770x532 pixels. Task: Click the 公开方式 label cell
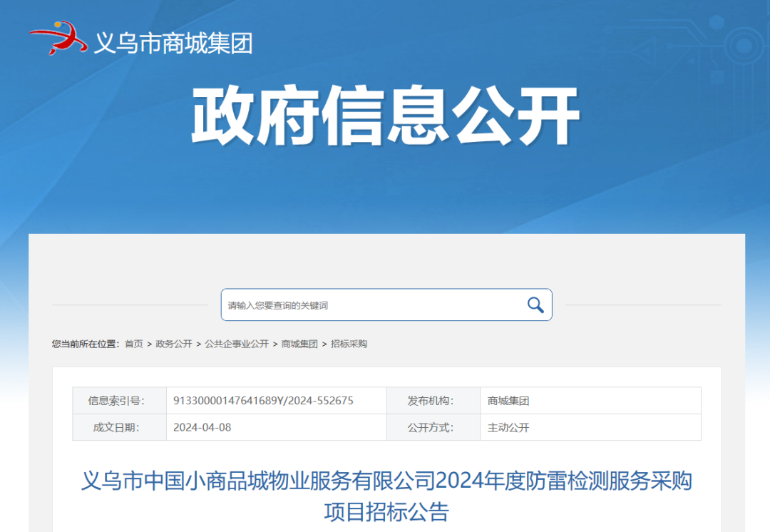tap(433, 427)
